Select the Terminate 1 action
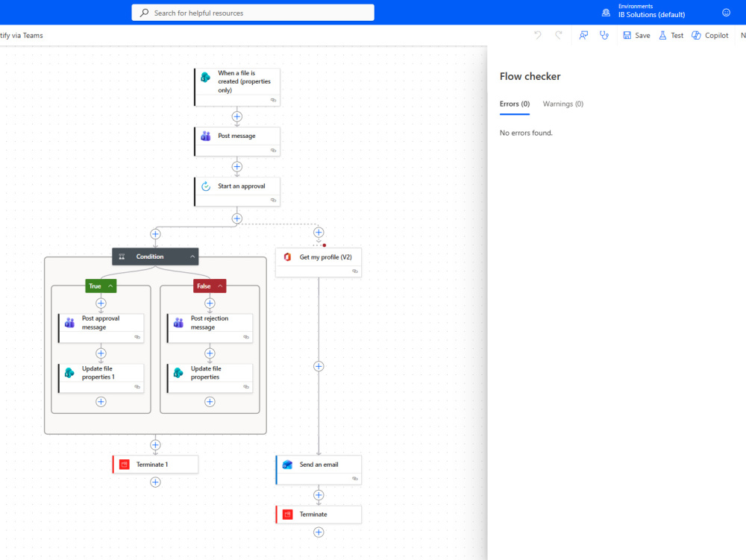 coord(155,465)
